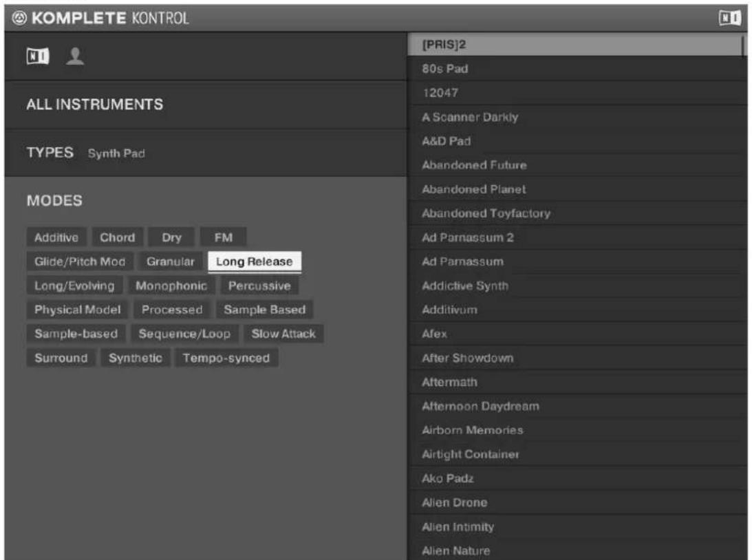
Task: Collapse the MODES section header
Action: [54, 200]
